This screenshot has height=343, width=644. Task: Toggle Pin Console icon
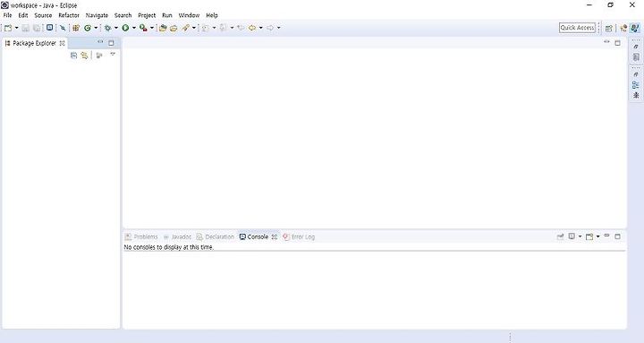click(x=560, y=236)
